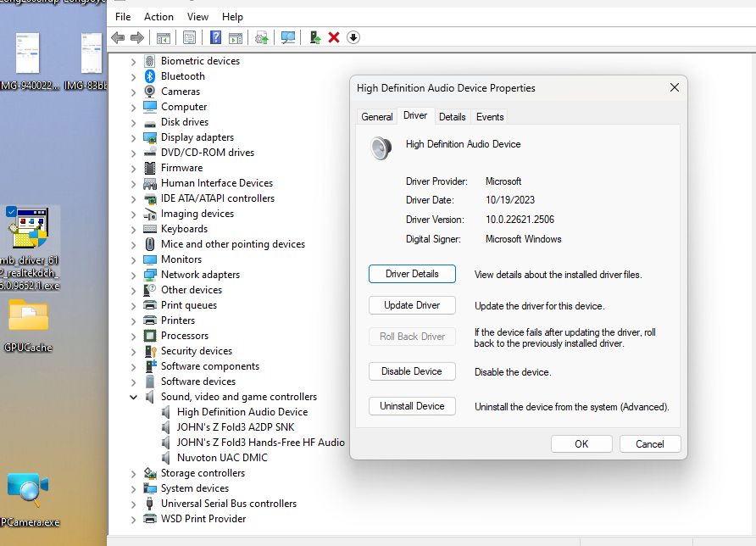This screenshot has height=546, width=756.
Task: Open the Help menu
Action: click(232, 17)
